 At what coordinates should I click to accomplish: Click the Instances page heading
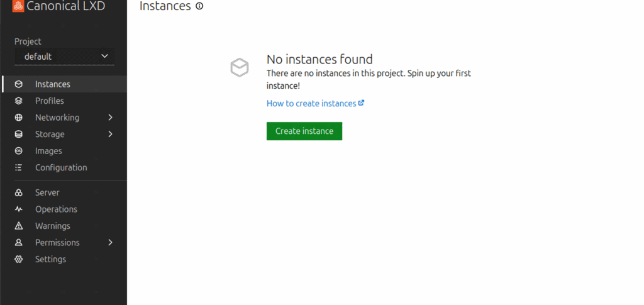pyautogui.click(x=165, y=6)
